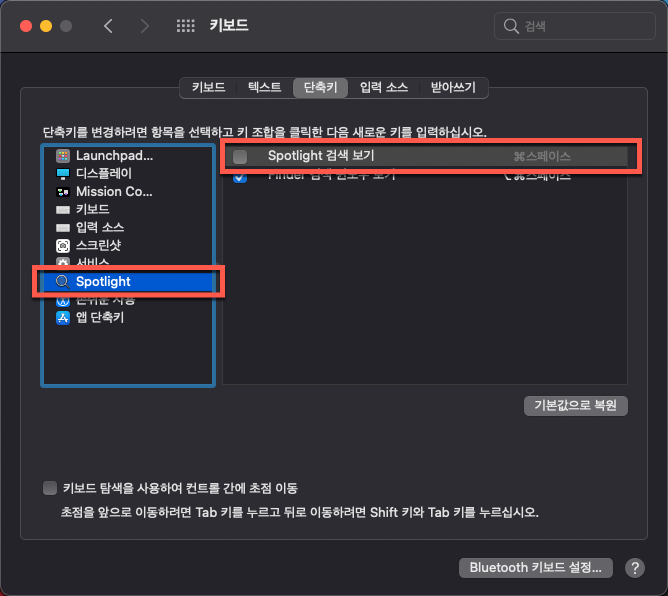This screenshot has width=668, height=596.
Task: Close the window with red button
Action: click(26, 26)
